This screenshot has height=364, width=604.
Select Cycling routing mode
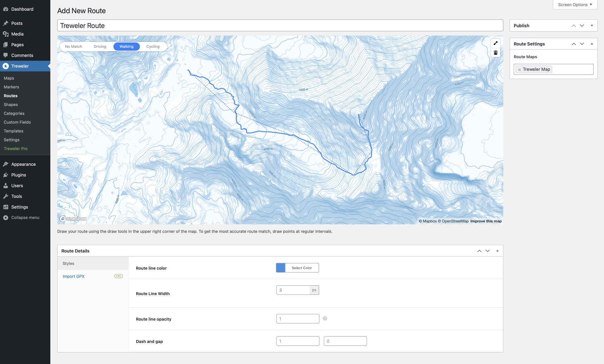[153, 47]
